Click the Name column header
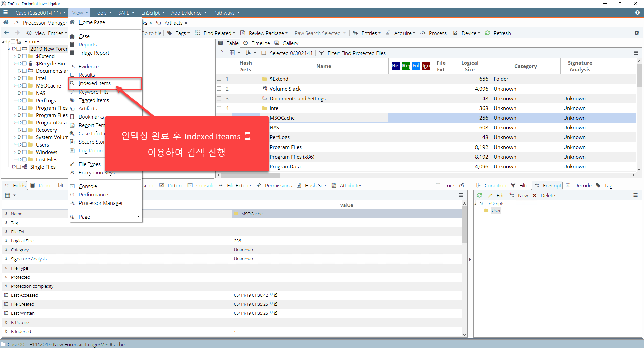 (324, 66)
